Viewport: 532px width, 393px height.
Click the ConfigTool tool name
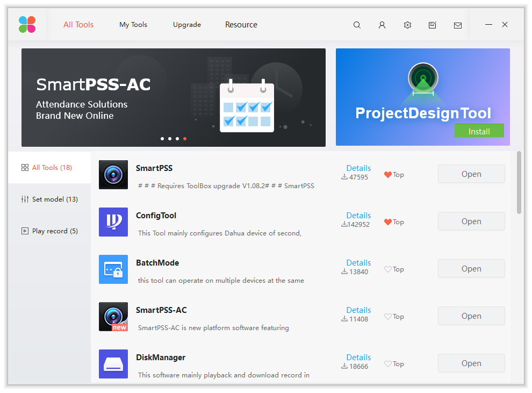tap(156, 216)
